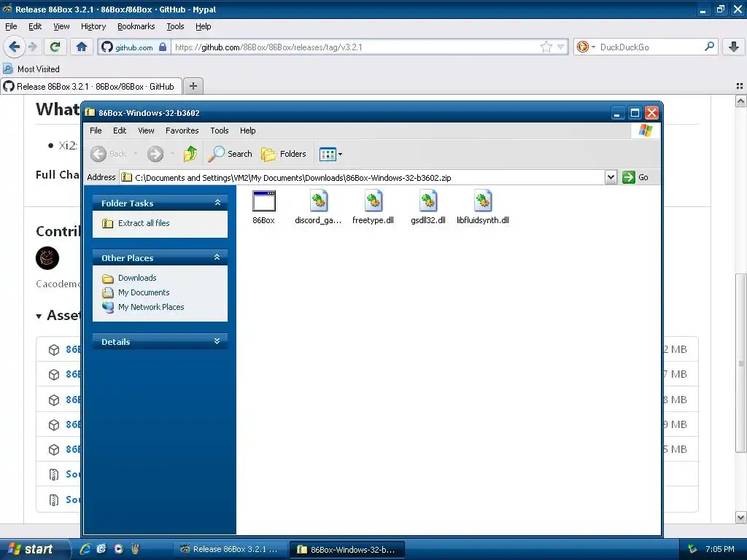Click the Mypal browser back arrow
Screen dimensions: 747x560
coord(14,47)
